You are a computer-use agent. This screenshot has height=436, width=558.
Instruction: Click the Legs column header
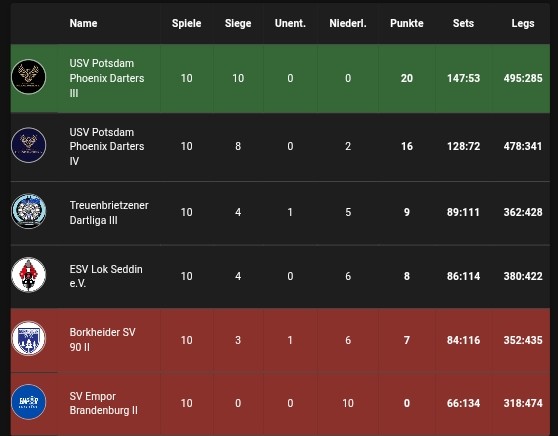click(523, 23)
